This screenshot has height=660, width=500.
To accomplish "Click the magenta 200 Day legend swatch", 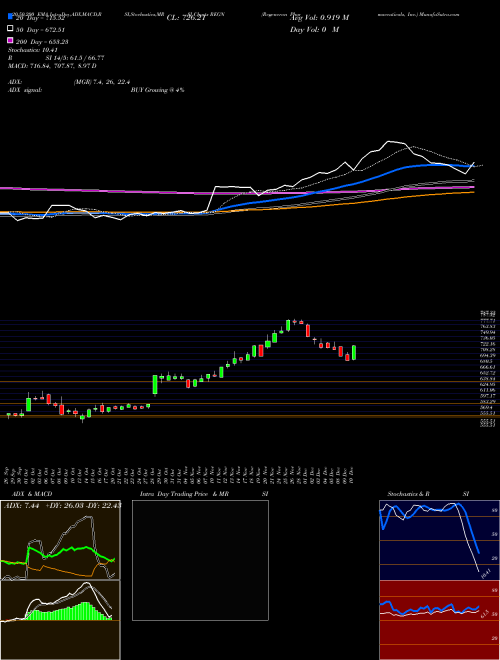I will [x=10, y=40].
